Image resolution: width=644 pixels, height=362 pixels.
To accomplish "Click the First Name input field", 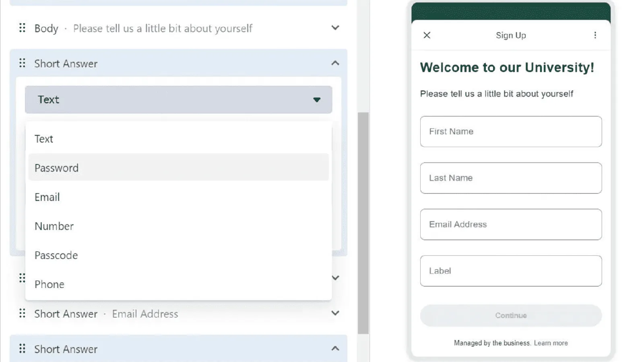I will 511,132.
